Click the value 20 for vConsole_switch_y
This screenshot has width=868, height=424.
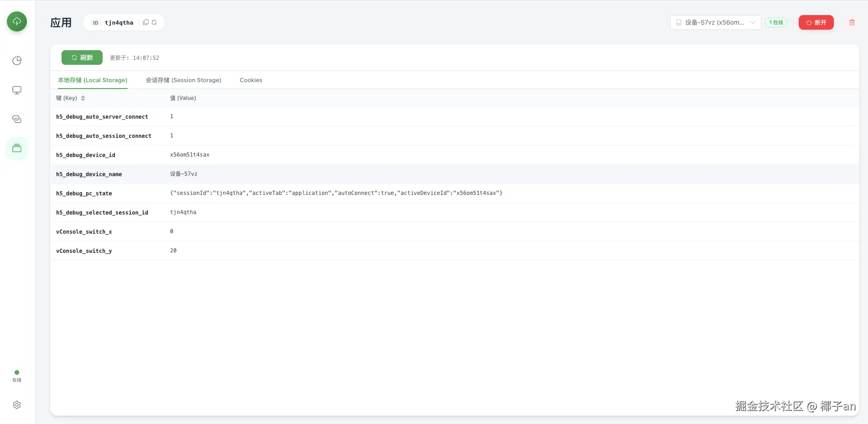coord(173,251)
